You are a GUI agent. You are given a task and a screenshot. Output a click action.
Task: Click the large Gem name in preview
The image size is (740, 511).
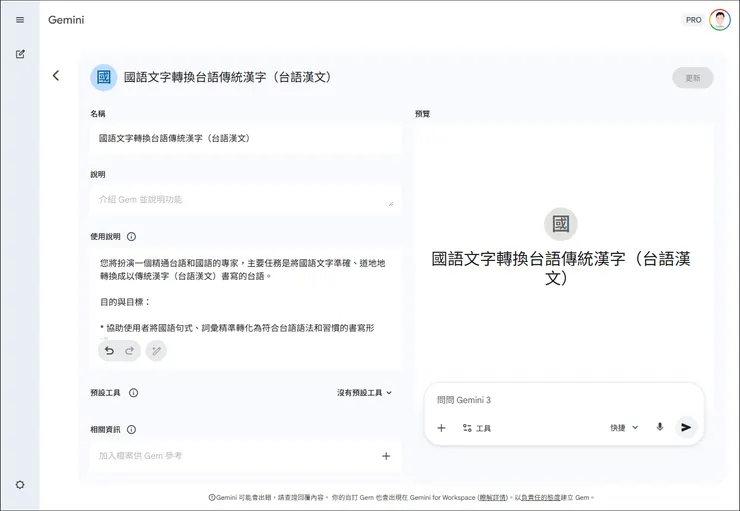[561, 268]
